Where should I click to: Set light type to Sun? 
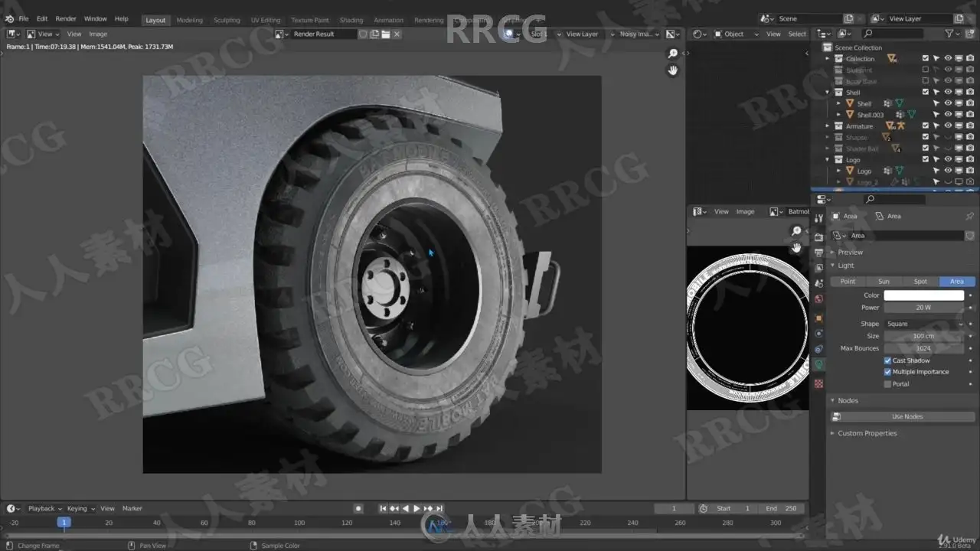(884, 282)
